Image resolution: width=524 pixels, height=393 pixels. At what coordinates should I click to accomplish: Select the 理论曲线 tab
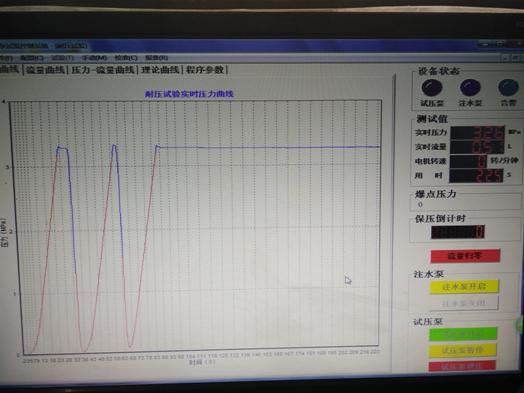click(160, 70)
